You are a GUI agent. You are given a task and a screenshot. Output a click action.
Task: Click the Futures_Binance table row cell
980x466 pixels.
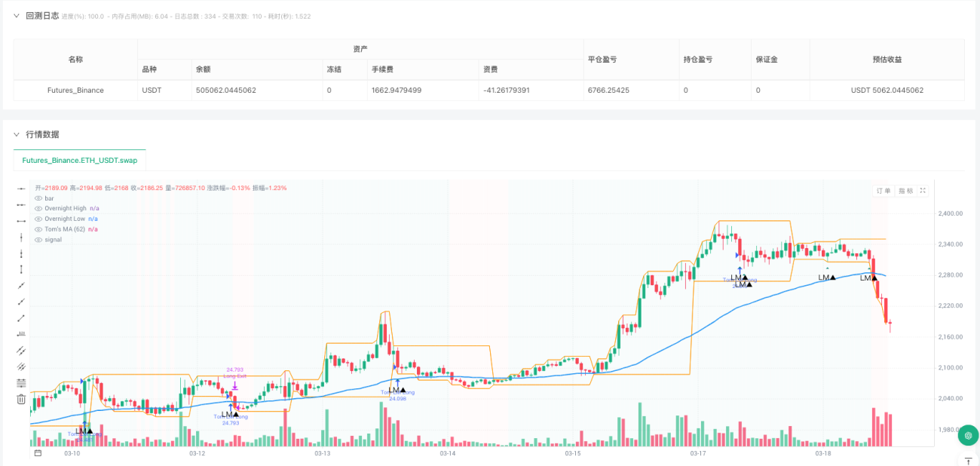pos(75,90)
